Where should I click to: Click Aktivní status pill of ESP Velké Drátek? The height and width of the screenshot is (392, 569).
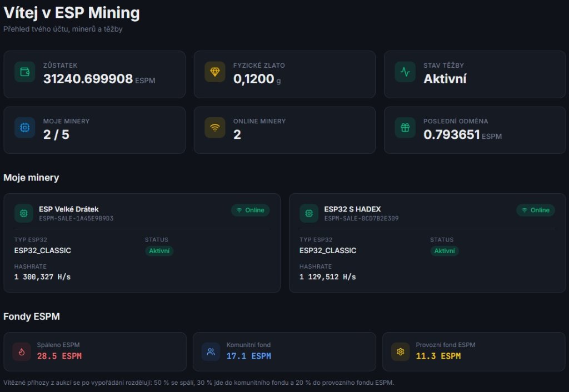click(159, 251)
